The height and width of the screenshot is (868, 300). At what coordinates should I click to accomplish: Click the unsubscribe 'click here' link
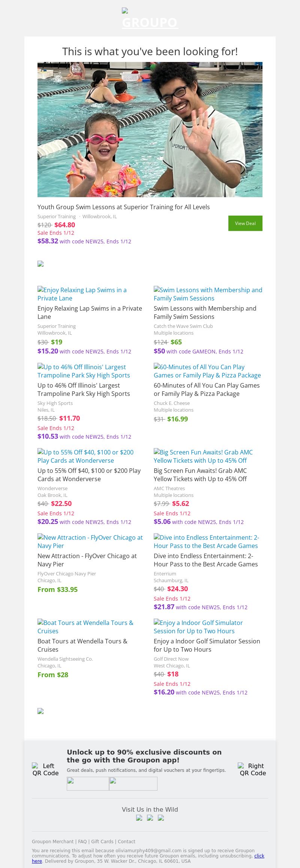tap(259, 856)
